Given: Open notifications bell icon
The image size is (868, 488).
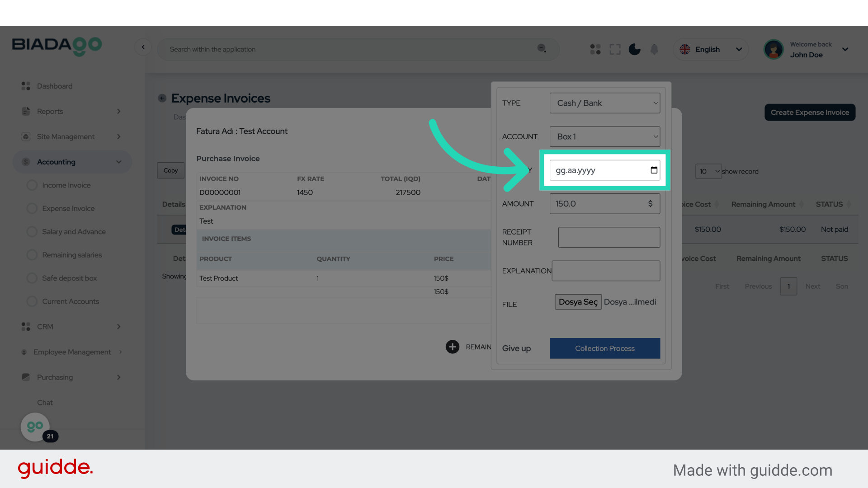Looking at the screenshot, I should [654, 49].
